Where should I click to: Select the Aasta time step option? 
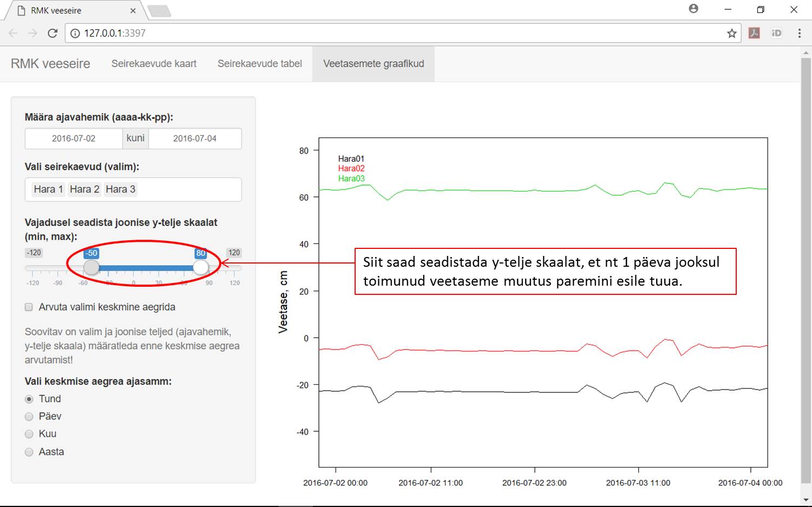(x=29, y=452)
